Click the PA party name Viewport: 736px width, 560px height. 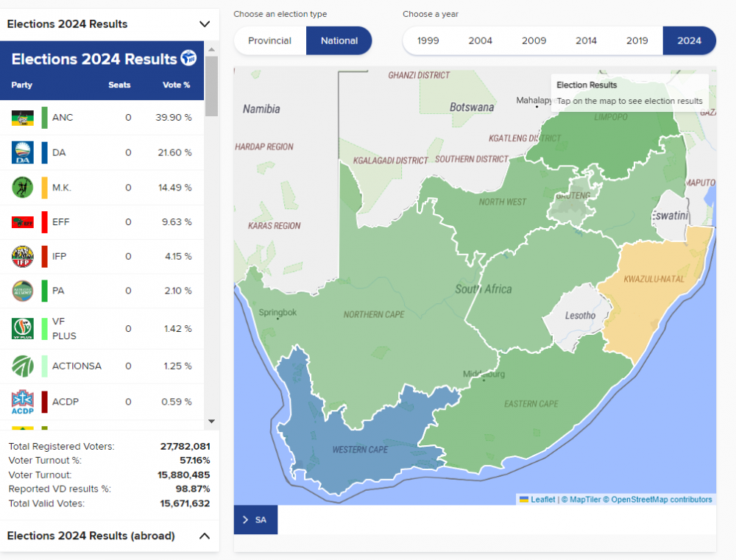click(x=58, y=291)
